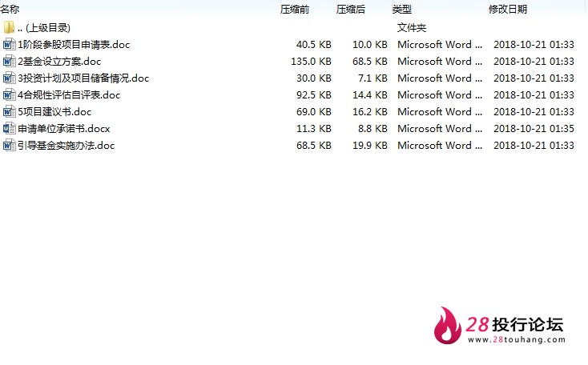Sort by the 修改日期 column header

tap(508, 9)
